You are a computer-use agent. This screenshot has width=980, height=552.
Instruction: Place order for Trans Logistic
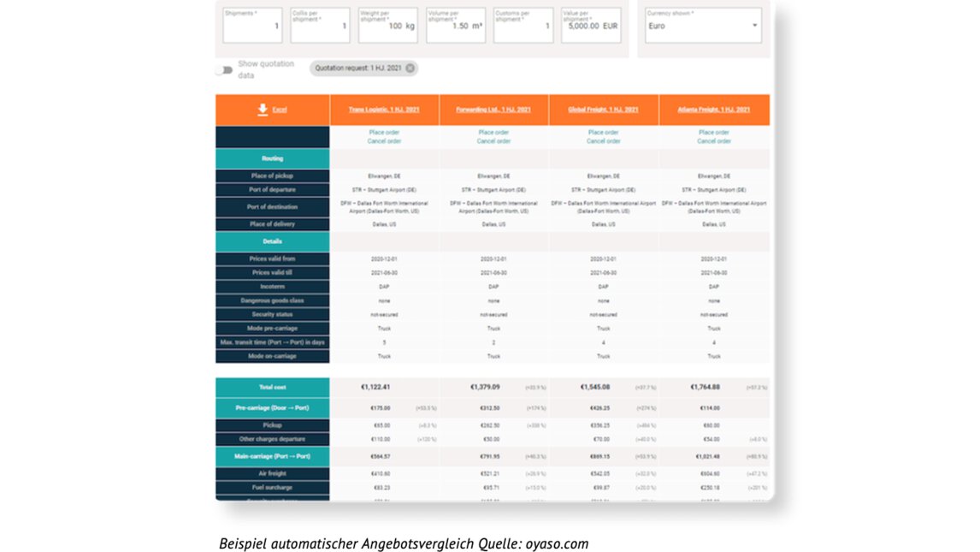[x=384, y=133]
